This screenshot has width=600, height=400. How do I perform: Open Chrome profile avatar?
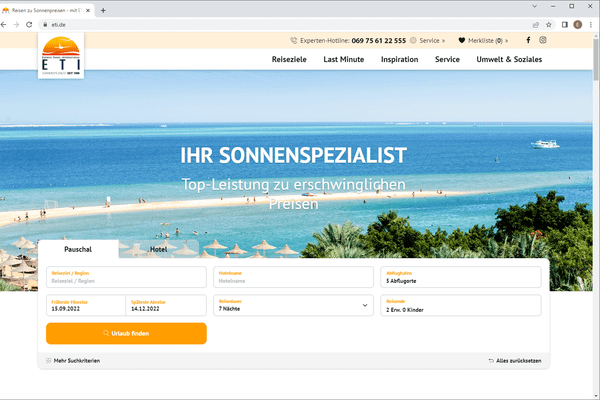click(578, 24)
